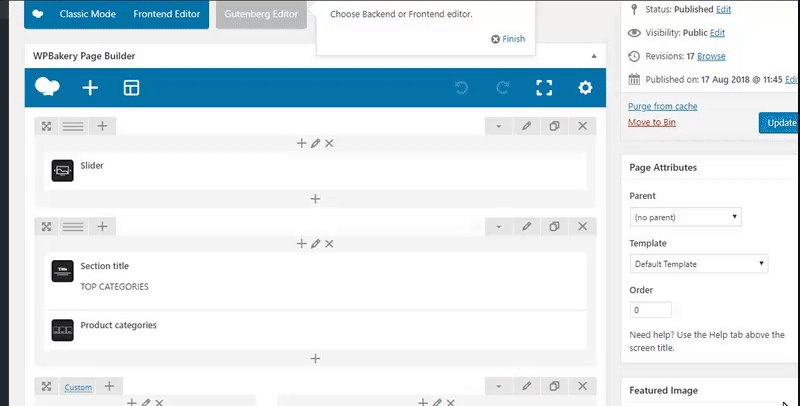
Task: Edit the Visibility setting
Action: point(717,33)
